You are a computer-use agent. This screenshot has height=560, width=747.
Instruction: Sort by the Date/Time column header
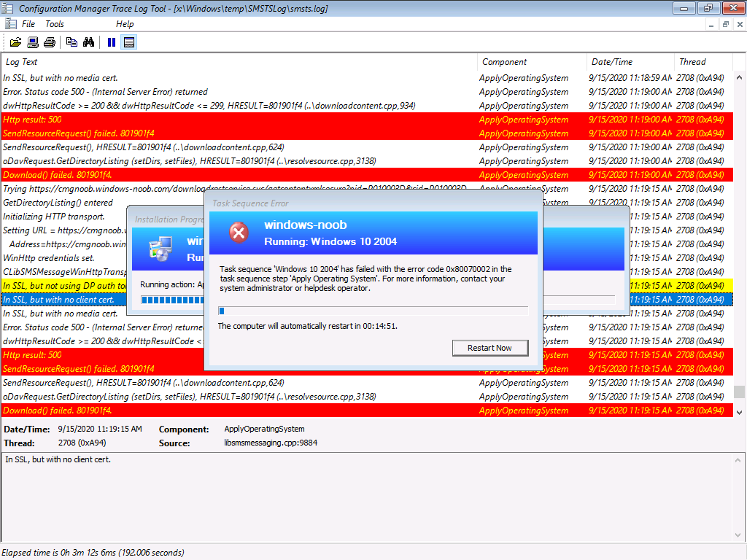(630, 62)
